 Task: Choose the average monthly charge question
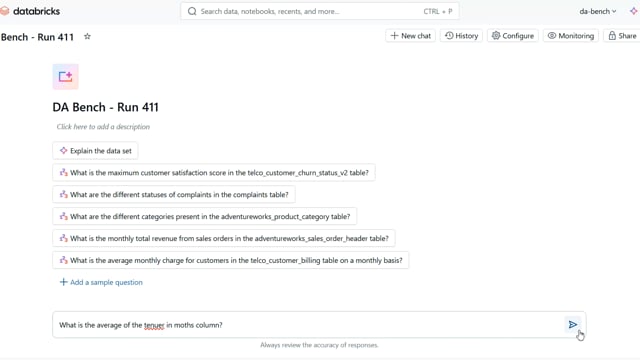tap(231, 260)
